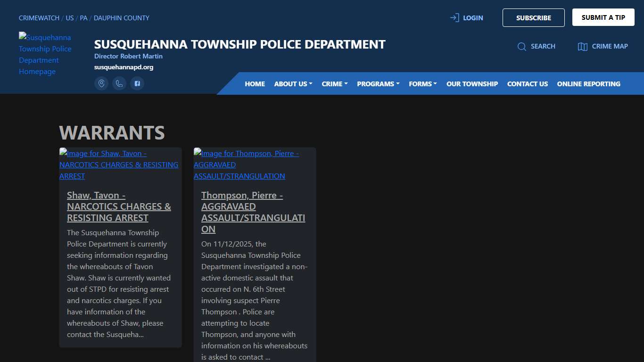
Task: Open the CRIME dropdown menu
Action: coord(334,83)
